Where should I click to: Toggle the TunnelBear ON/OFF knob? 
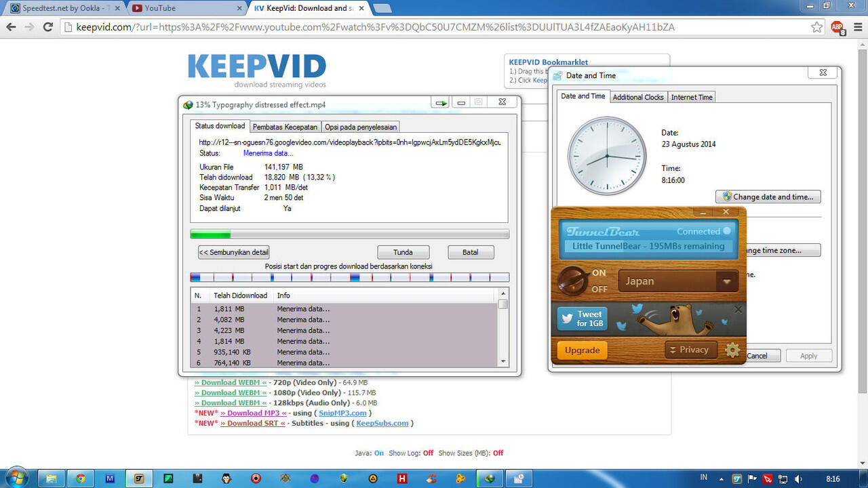coord(573,281)
